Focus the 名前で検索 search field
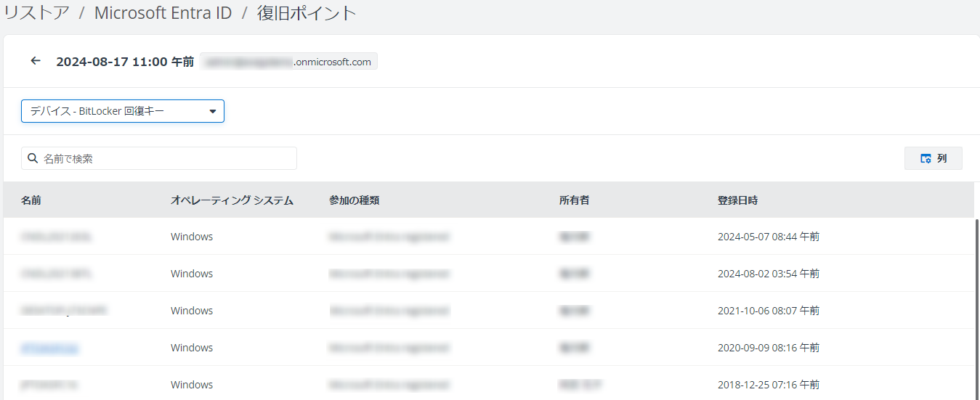980x400 pixels. click(x=159, y=158)
